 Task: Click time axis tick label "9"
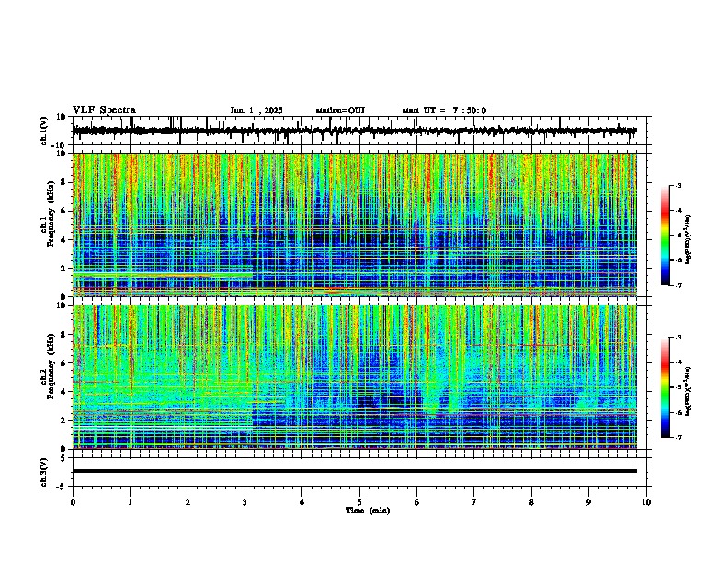click(588, 502)
